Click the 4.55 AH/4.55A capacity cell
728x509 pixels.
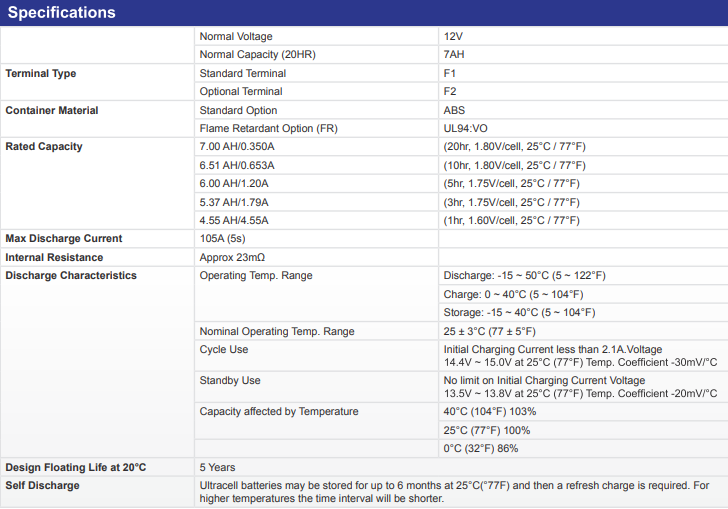(x=234, y=220)
